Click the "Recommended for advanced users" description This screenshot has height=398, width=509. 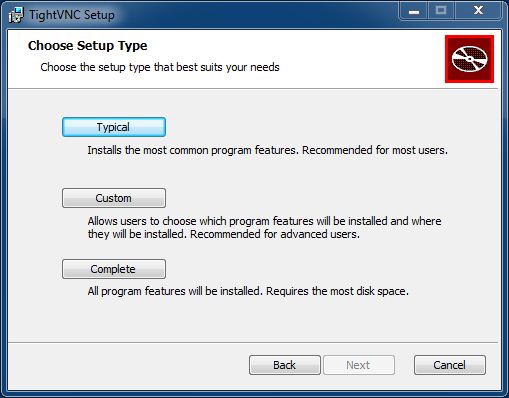[x=275, y=234]
